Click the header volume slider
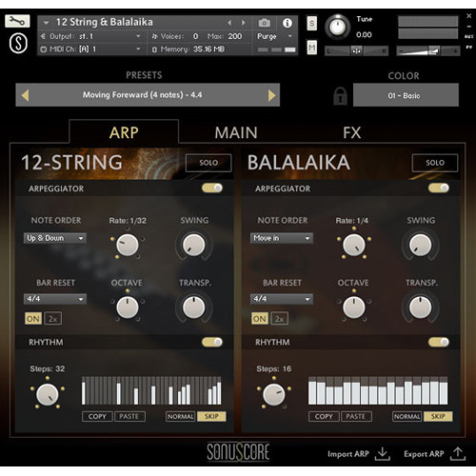The image size is (476, 476). tap(427, 50)
